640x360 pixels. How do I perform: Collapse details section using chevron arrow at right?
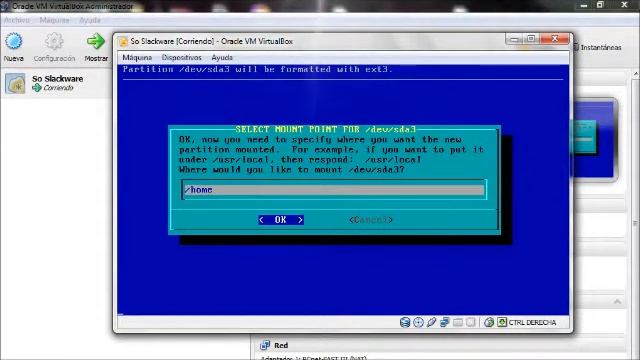pyautogui.click(x=617, y=302)
